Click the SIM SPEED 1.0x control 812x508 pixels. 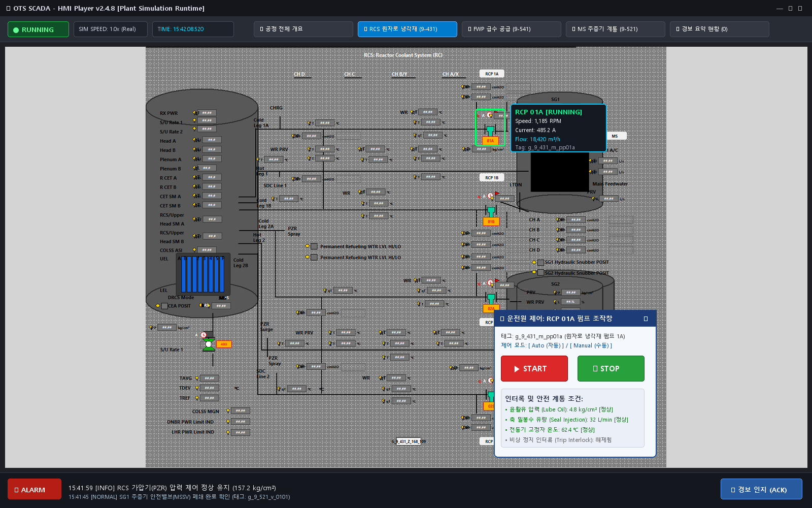[111, 29]
